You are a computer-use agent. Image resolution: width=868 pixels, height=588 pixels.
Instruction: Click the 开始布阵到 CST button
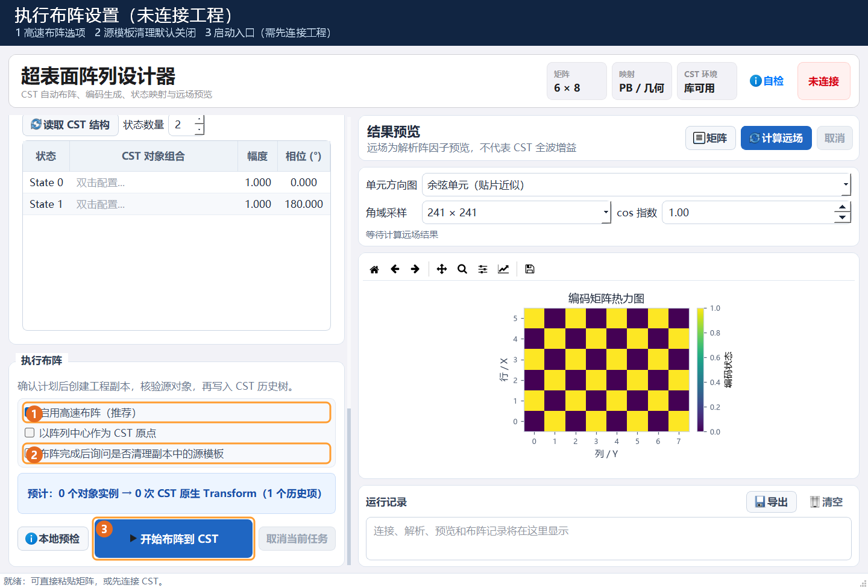click(174, 539)
